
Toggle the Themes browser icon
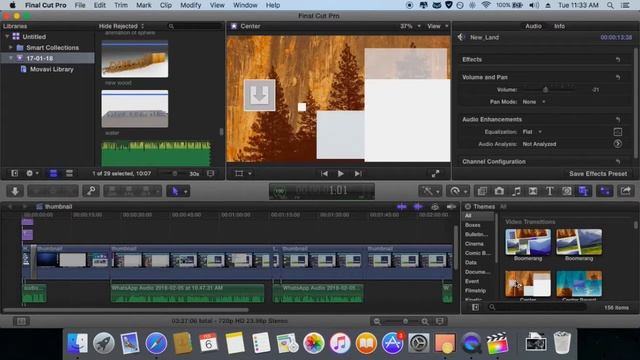click(584, 191)
